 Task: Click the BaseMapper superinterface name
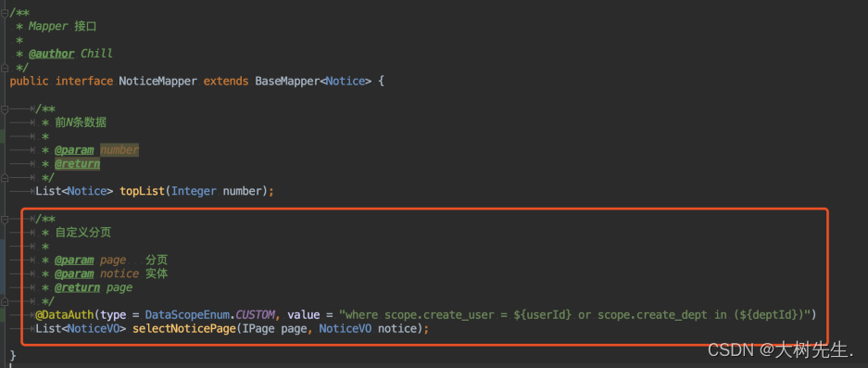287,81
